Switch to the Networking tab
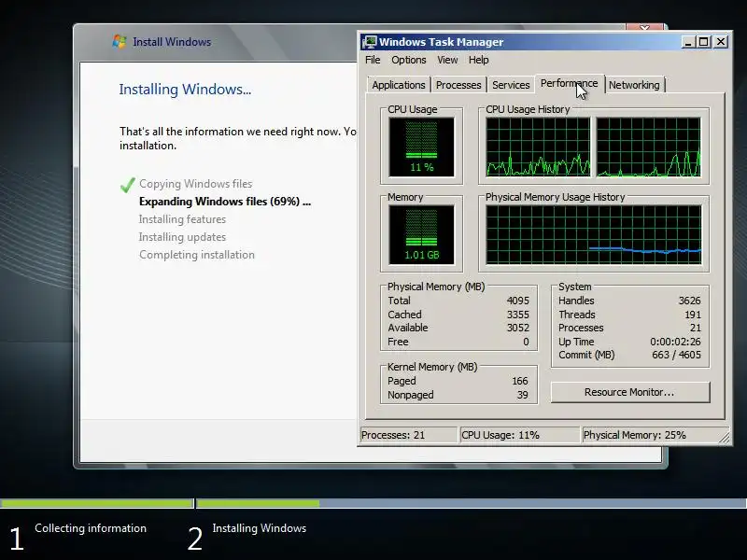 tap(634, 85)
